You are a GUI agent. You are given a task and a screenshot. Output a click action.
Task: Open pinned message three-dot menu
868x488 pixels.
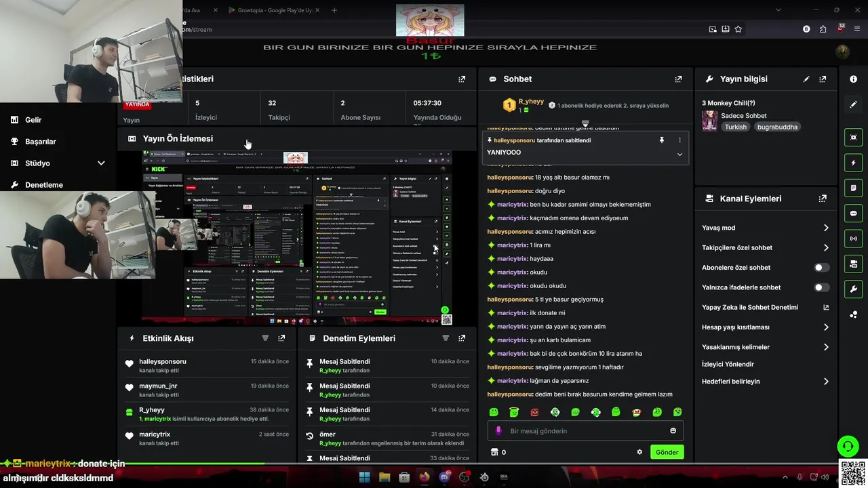click(679, 140)
